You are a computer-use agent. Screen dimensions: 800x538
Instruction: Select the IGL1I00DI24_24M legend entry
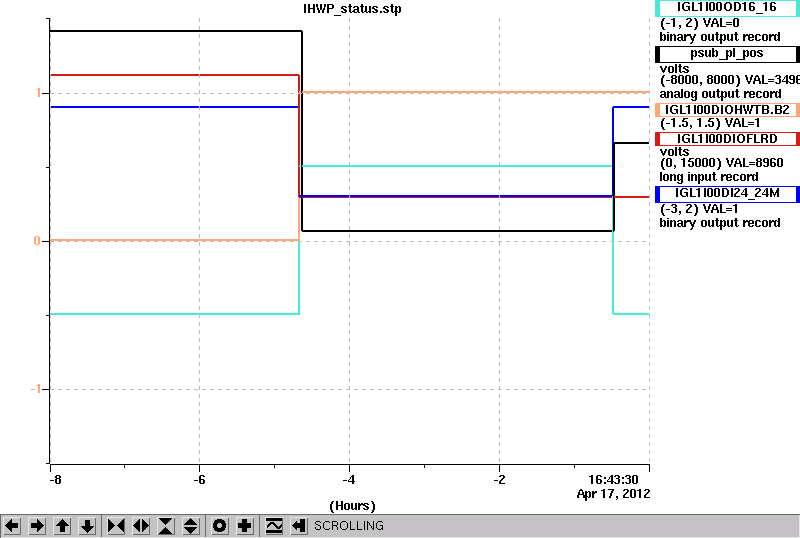[727, 194]
